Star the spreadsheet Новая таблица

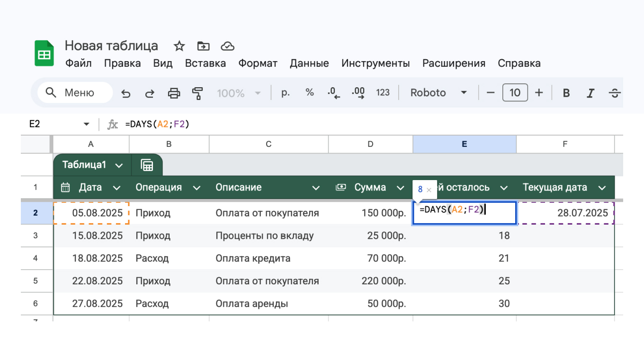[x=179, y=46]
